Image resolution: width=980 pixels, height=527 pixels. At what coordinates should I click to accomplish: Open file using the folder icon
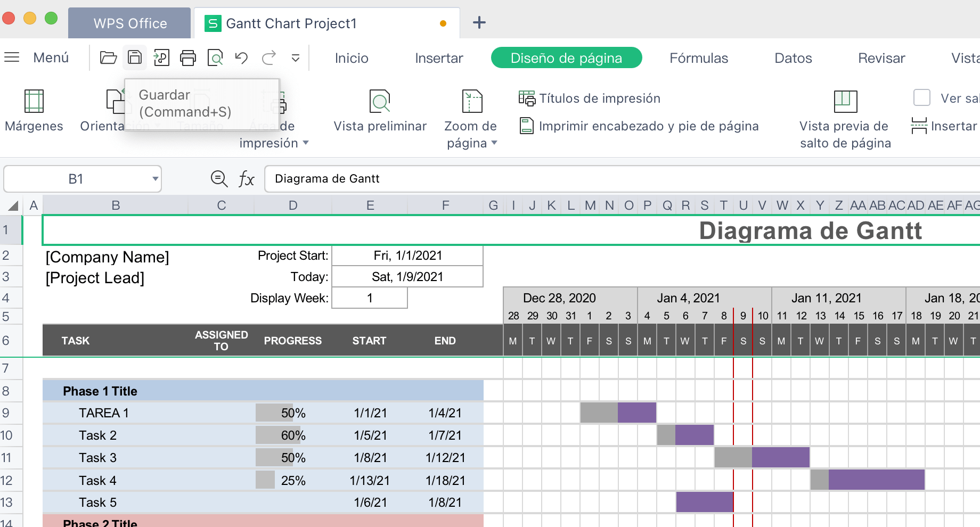(108, 57)
